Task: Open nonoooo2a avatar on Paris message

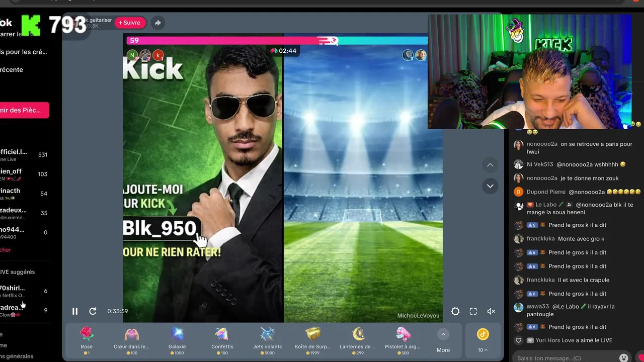Action: coord(519,145)
